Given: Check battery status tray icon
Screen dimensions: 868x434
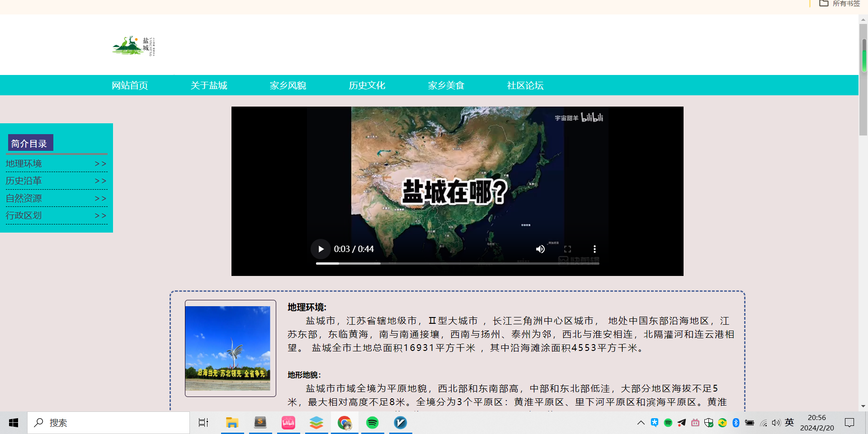Looking at the screenshot, I should tap(750, 423).
